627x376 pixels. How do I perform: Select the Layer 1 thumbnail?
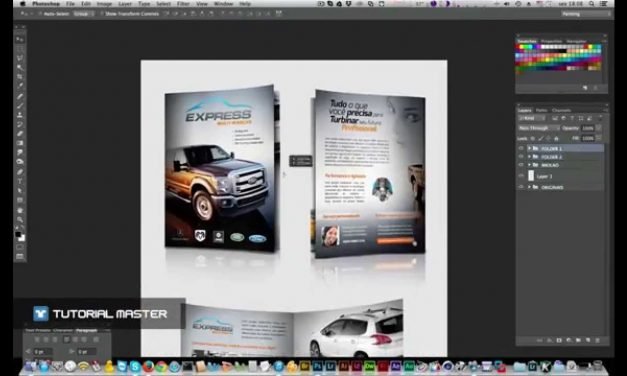531,176
